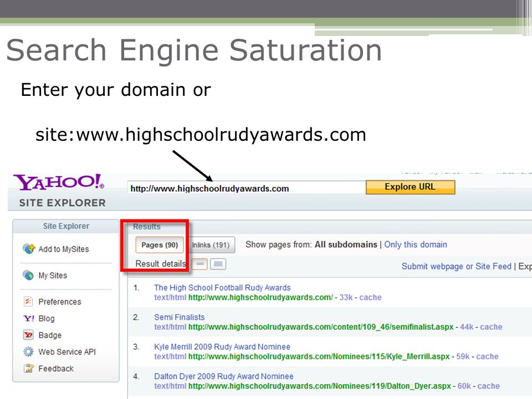Click the highschoolrudyawards.com/ homepage URL in result 1
The height and width of the screenshot is (399, 532).
point(260,298)
